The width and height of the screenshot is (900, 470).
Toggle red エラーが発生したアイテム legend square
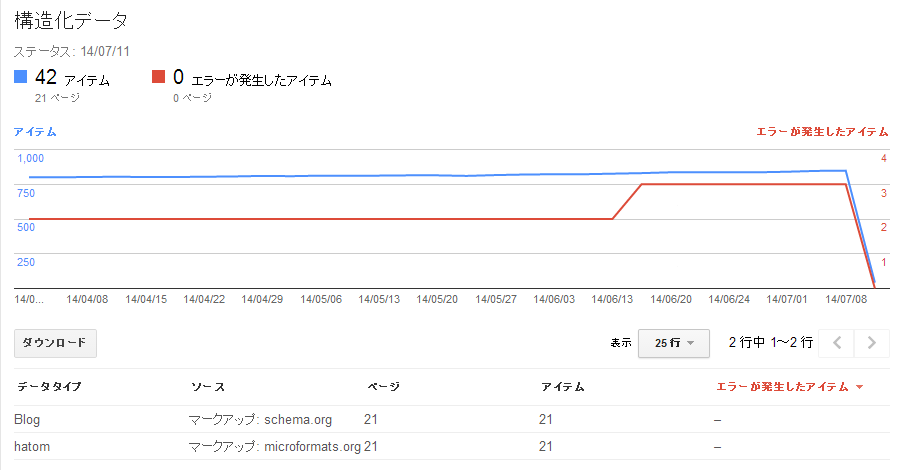pyautogui.click(x=158, y=76)
